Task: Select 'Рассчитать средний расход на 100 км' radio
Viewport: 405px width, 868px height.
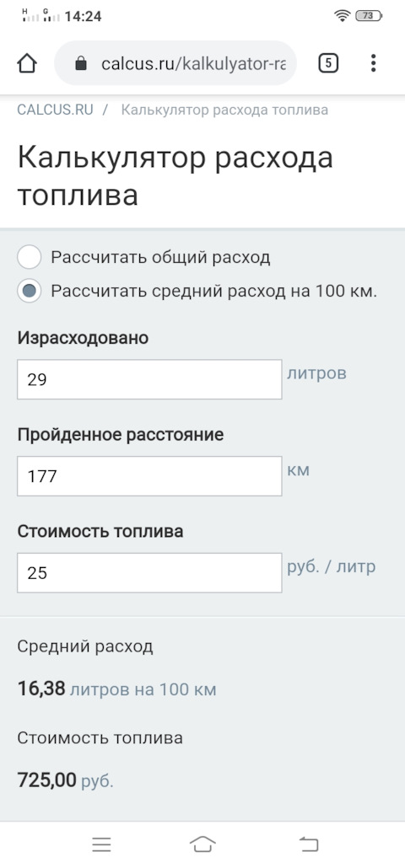Action: (30, 291)
